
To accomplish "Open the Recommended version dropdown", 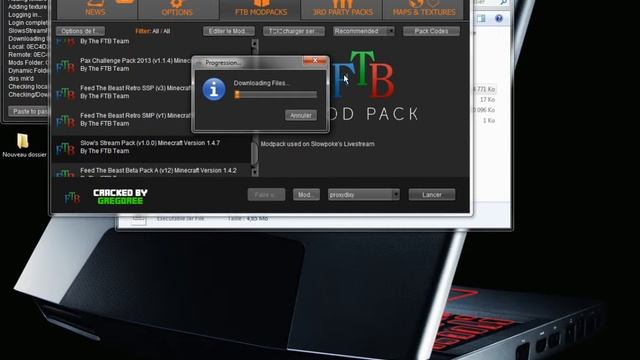I will (363, 31).
